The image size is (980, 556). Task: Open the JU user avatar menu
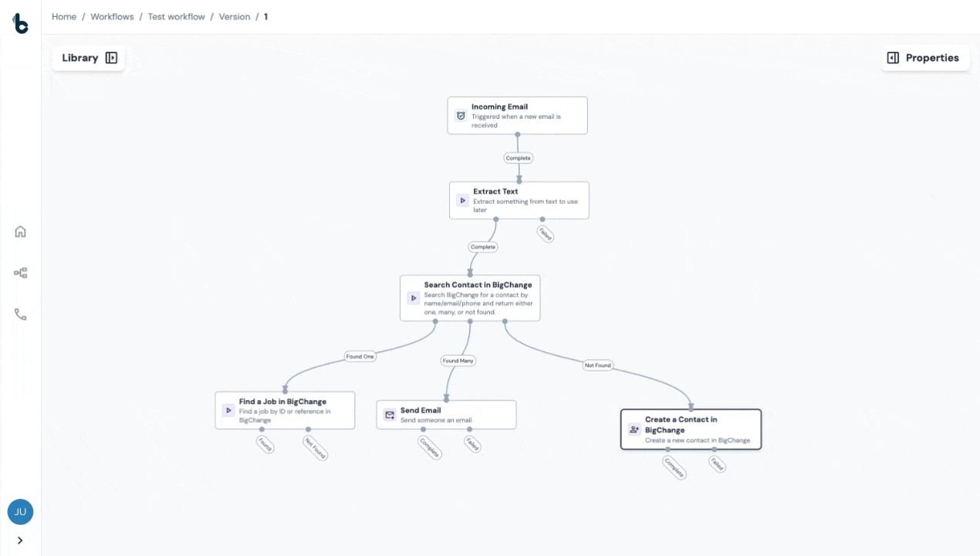[x=20, y=511]
